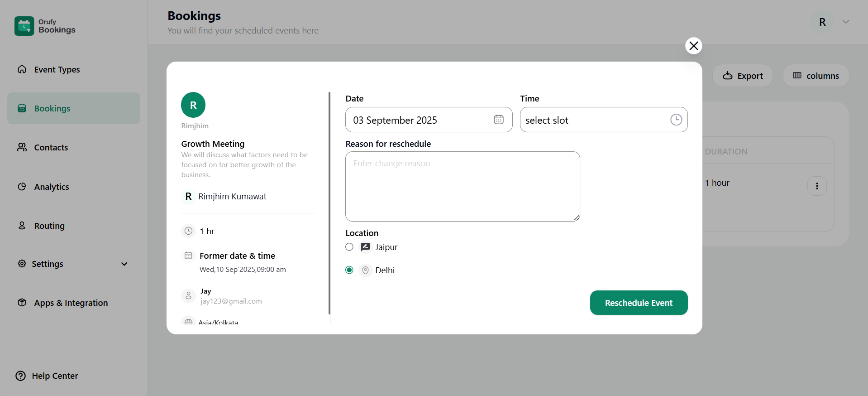868x396 pixels.
Task: Open the user profile dropdown arrow
Action: click(x=845, y=22)
